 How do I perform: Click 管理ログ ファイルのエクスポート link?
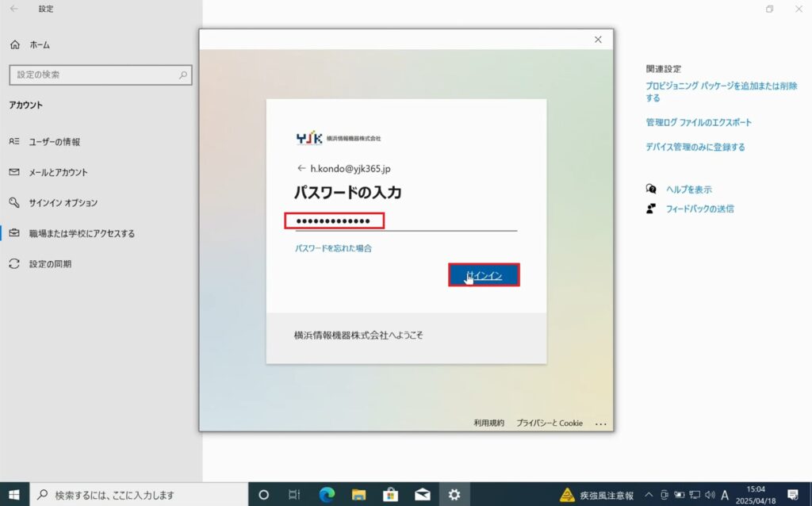(x=699, y=123)
